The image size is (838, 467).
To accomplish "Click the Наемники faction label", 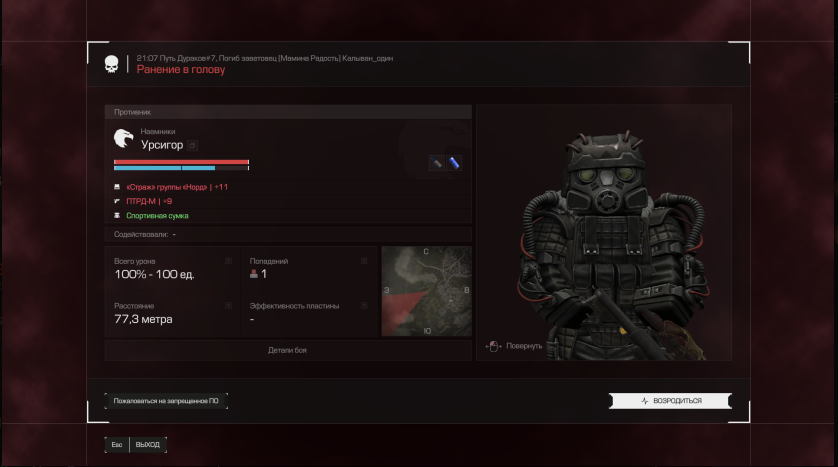I will point(158,131).
